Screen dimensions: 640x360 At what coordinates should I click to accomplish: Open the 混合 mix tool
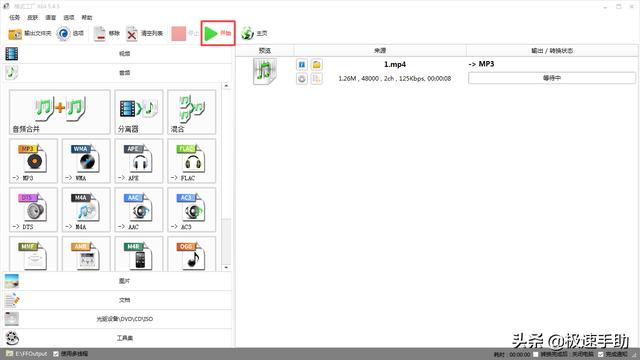pos(191,112)
